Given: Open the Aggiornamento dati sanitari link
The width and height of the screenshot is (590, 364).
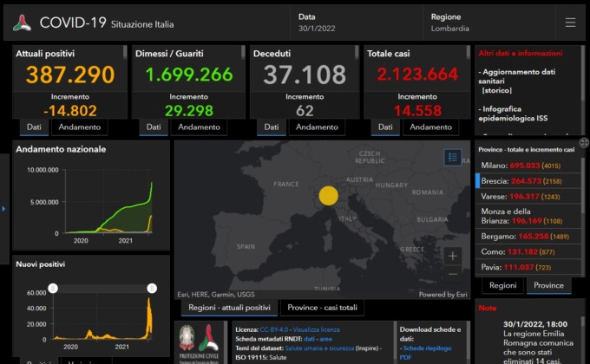Looking at the screenshot, I should pyautogui.click(x=516, y=76).
